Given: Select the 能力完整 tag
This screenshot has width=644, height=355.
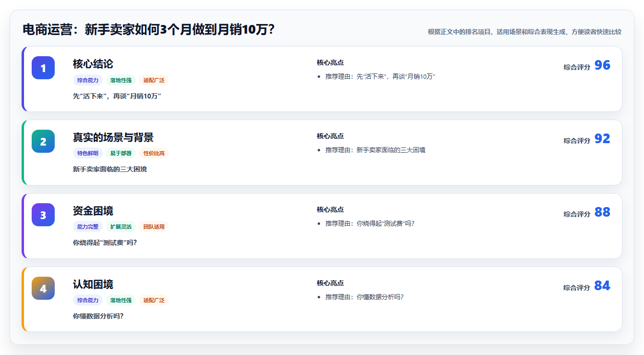Looking at the screenshot, I should point(88,227).
